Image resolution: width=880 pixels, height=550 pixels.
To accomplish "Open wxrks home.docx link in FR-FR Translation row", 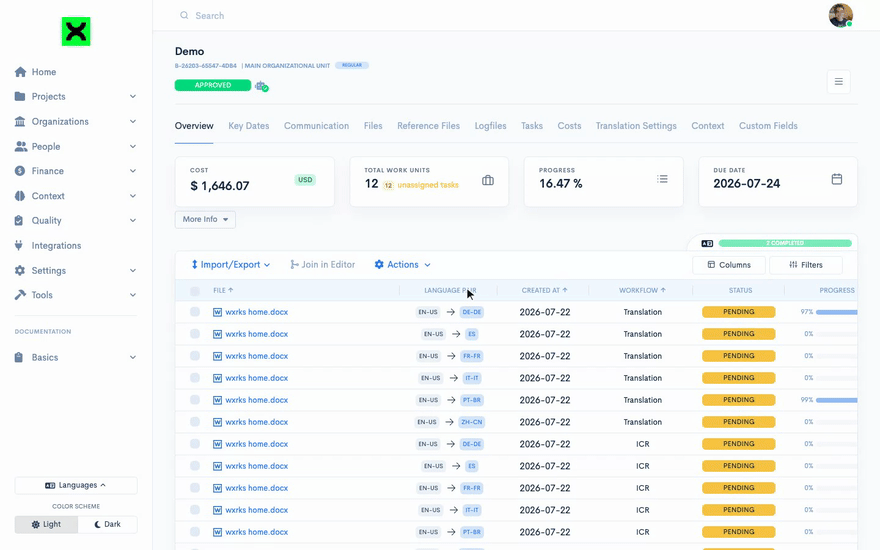I will (x=256, y=356).
